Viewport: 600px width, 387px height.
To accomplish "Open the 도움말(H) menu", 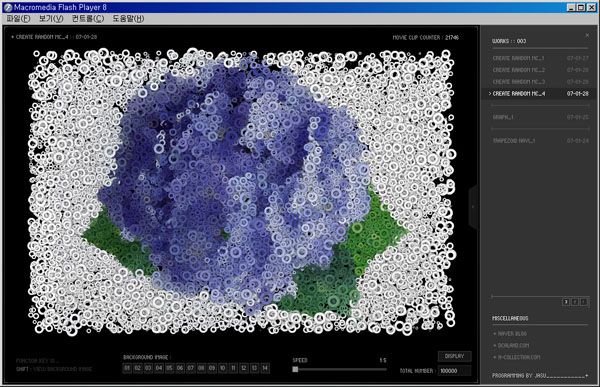I will coord(128,18).
